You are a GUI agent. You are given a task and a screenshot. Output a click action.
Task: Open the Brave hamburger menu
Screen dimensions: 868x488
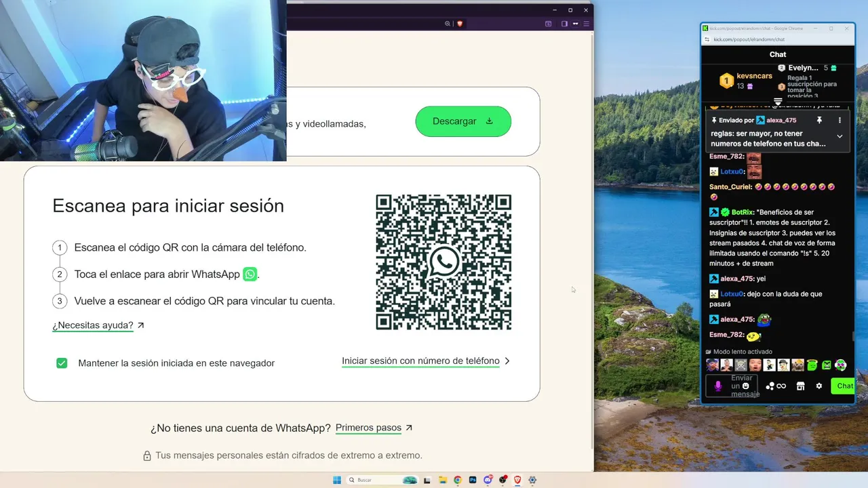tap(587, 24)
